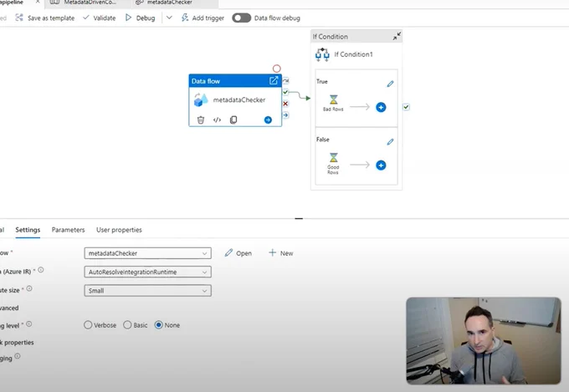Image resolution: width=569 pixels, height=392 pixels.
Task: Click the If Condition1 activity icon
Action: coord(322,54)
